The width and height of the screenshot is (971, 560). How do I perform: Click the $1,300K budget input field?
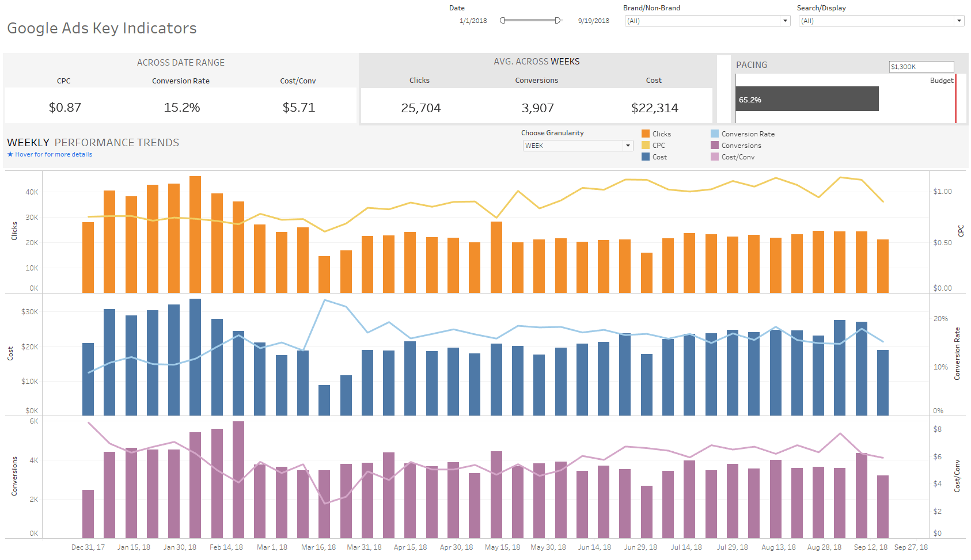(x=921, y=67)
